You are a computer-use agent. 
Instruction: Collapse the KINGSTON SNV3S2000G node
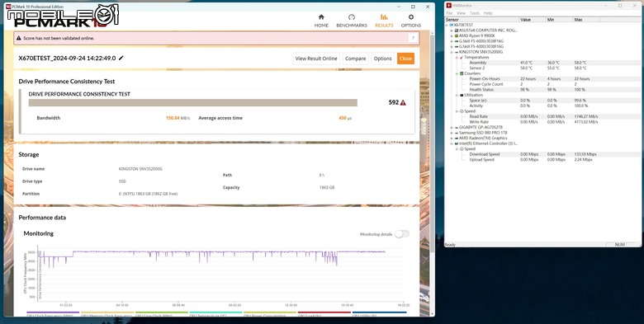pyautogui.click(x=452, y=52)
